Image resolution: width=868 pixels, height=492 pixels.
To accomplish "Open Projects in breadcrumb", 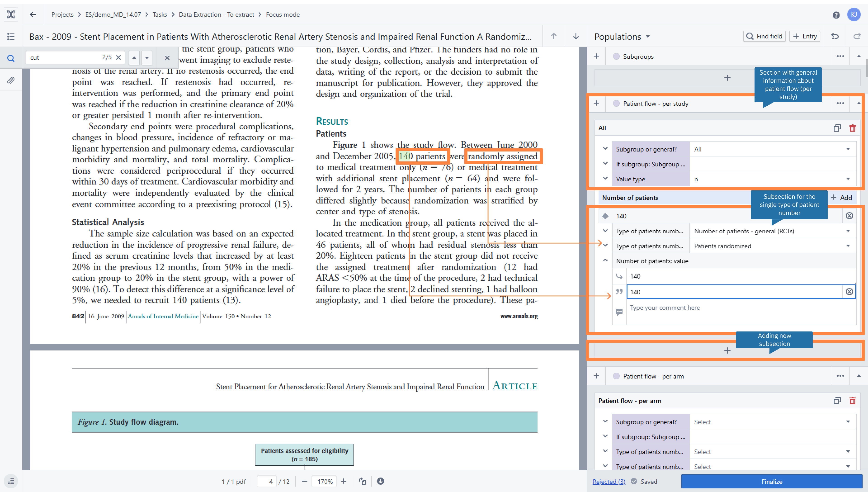I will (62, 14).
